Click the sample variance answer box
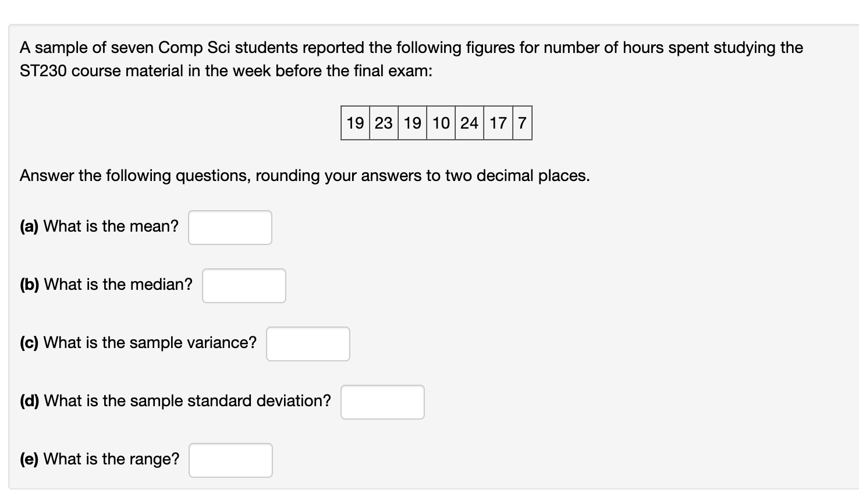859x504 pixels. coord(307,343)
